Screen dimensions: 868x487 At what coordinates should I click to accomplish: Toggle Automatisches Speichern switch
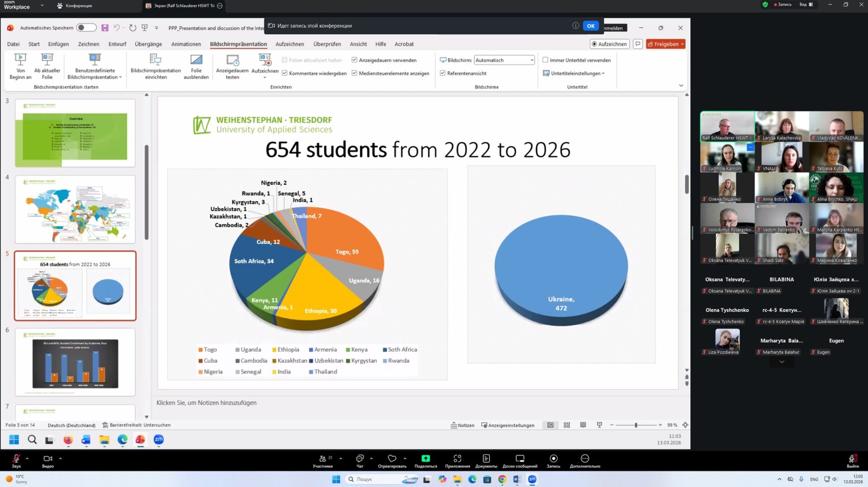[86, 28]
